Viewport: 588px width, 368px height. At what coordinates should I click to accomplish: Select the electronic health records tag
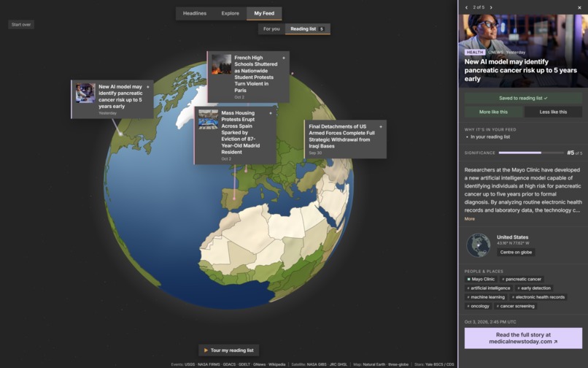538,297
